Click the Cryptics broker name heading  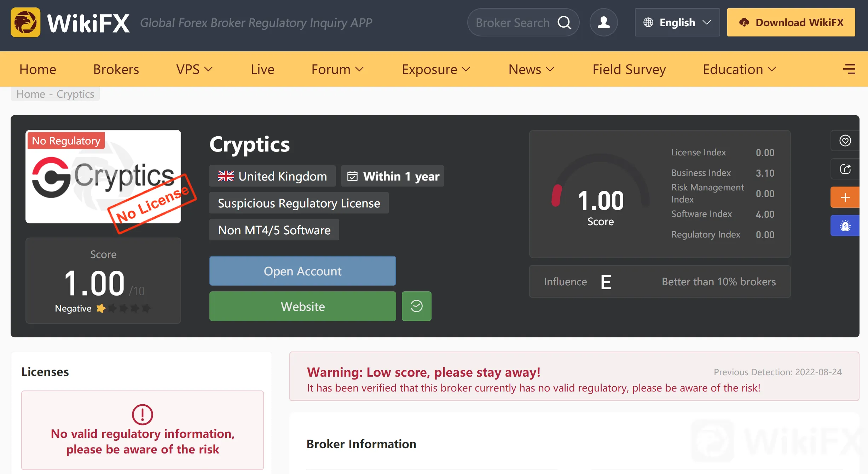249,144
